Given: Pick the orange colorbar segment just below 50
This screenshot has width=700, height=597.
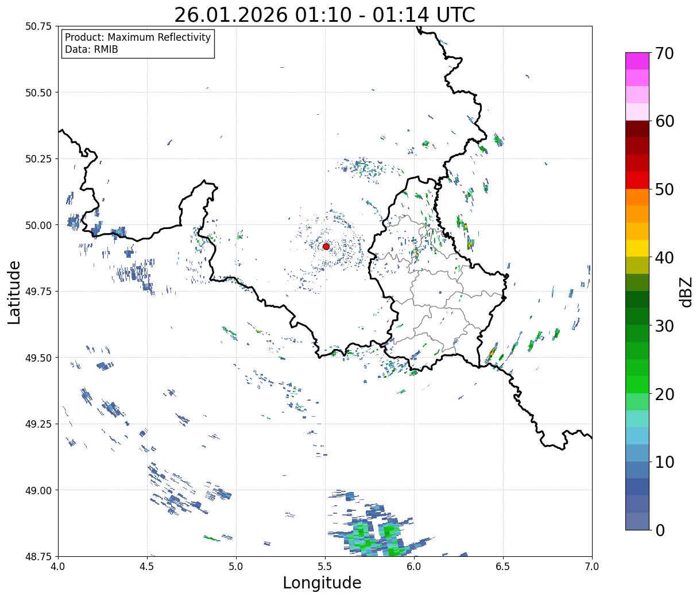Looking at the screenshot, I should click(x=637, y=197).
